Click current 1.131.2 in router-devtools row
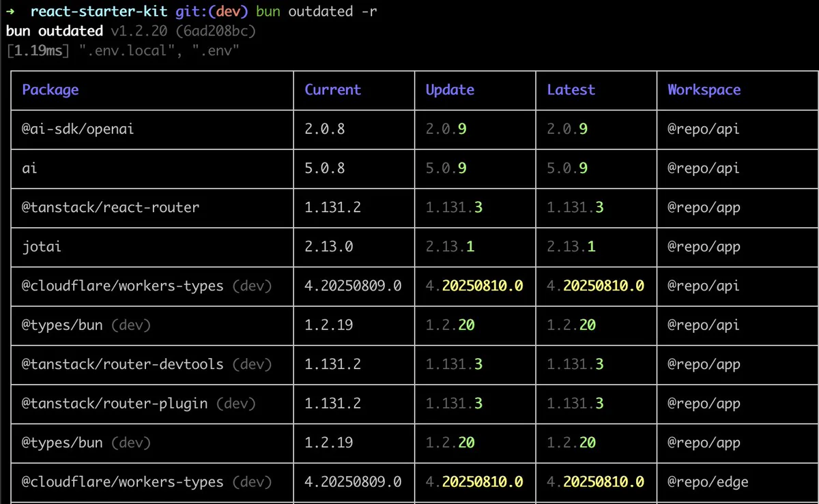This screenshot has height=504, width=819. [333, 364]
